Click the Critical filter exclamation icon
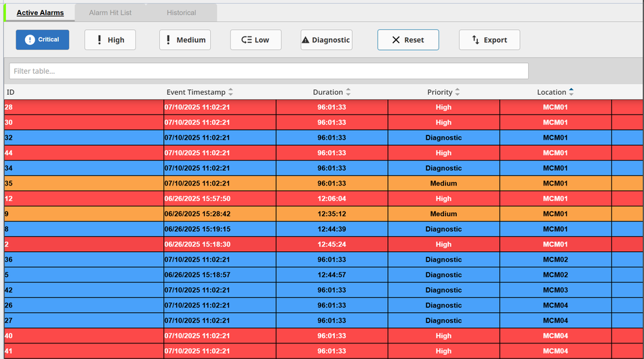 click(30, 40)
